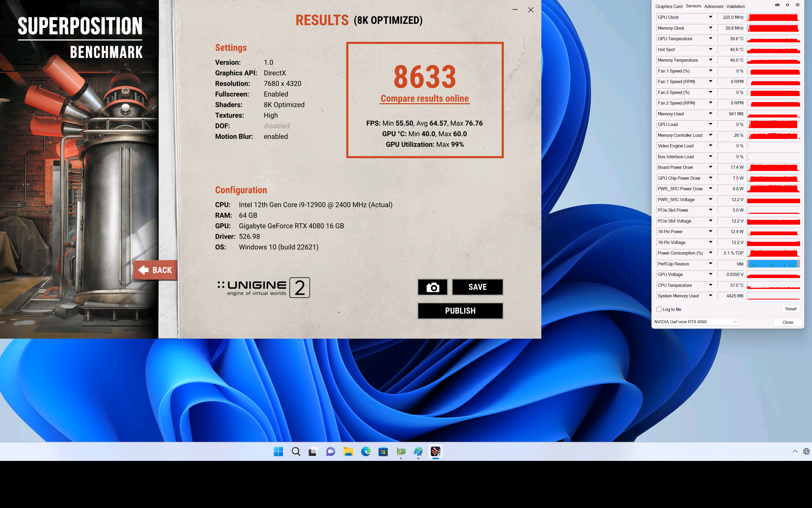812x508 pixels.
Task: Open the Validation tab
Action: point(736,6)
